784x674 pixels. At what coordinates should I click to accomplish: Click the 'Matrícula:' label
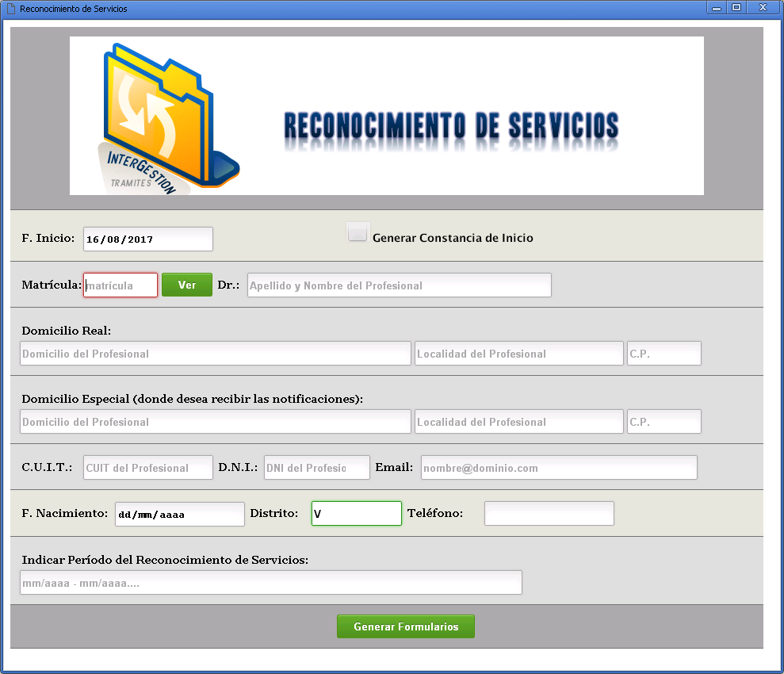[52, 285]
